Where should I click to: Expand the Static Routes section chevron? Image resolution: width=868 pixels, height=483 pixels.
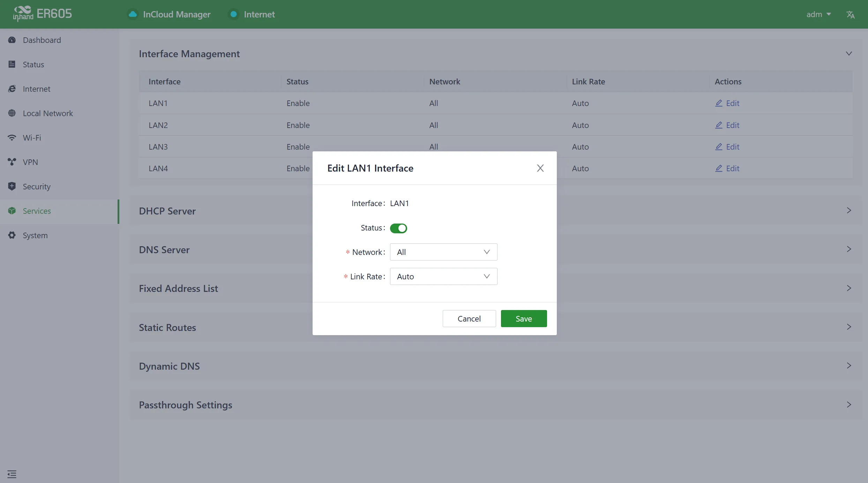click(x=849, y=327)
